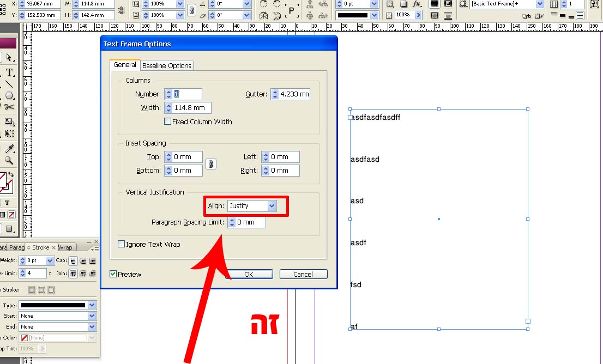Open the Align vertical justification dropdown
The image size is (603, 364).
272,206
